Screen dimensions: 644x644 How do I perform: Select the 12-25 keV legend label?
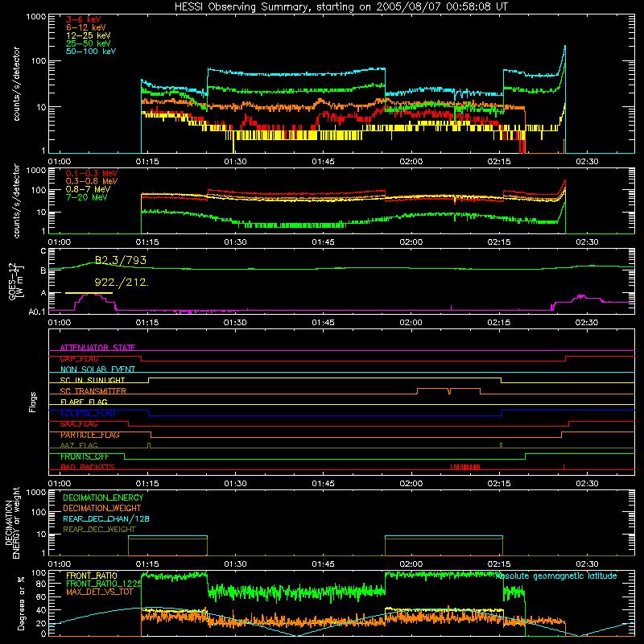coord(89,35)
